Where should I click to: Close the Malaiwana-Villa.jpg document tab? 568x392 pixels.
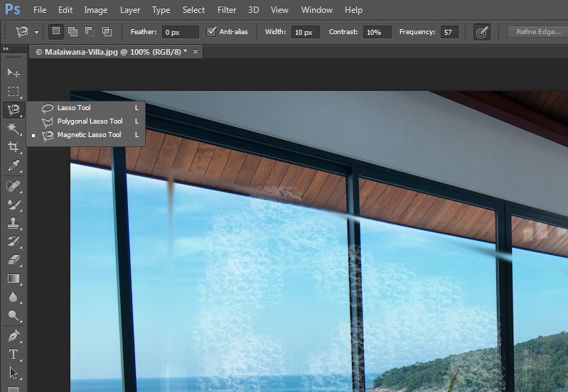tap(195, 52)
